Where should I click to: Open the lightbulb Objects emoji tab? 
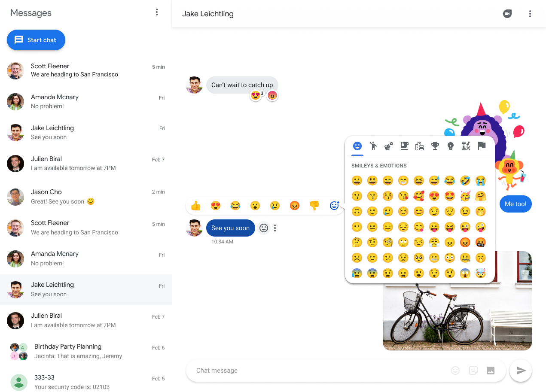pyautogui.click(x=451, y=146)
